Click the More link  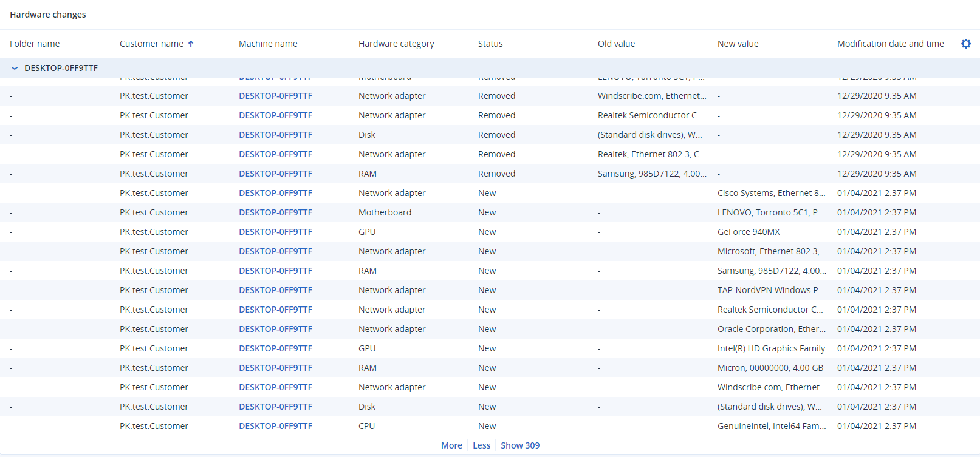click(451, 445)
